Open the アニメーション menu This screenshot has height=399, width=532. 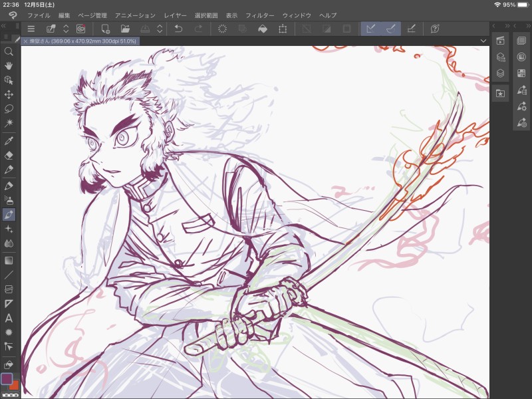[x=135, y=15]
